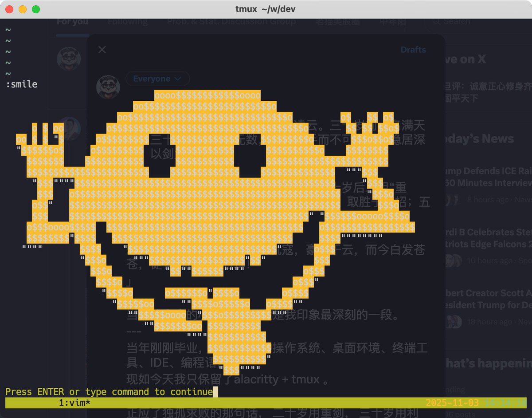The height and width of the screenshot is (418, 532).
Task: Open the '60 Minutes Interview' news item in X
Action: pos(488,177)
